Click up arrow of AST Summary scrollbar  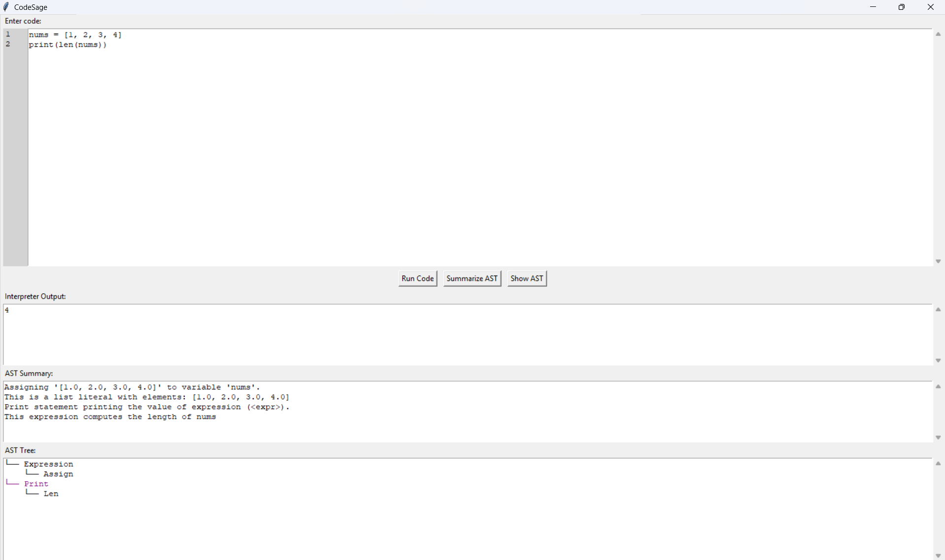tap(938, 386)
